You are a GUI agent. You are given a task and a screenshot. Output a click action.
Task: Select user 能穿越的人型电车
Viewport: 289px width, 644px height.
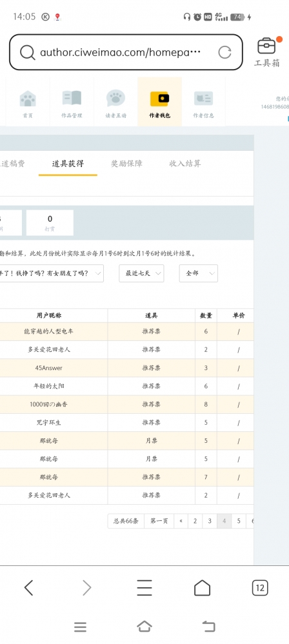[49, 331]
